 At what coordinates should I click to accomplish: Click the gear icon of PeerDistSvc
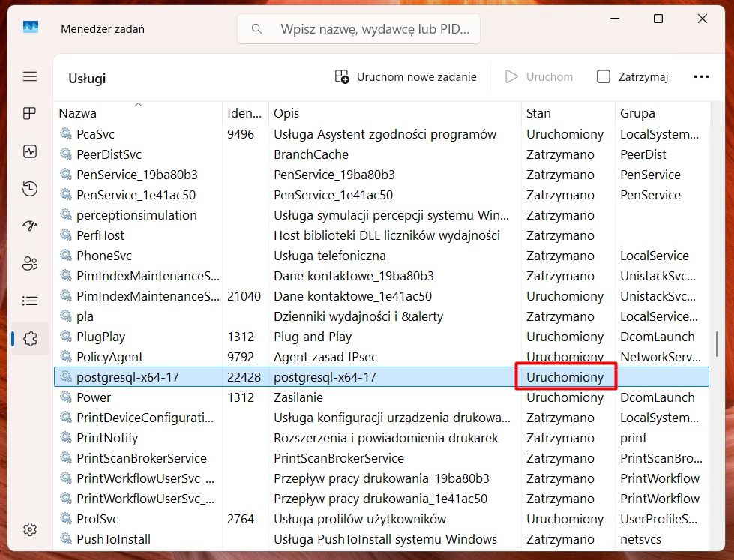66,154
